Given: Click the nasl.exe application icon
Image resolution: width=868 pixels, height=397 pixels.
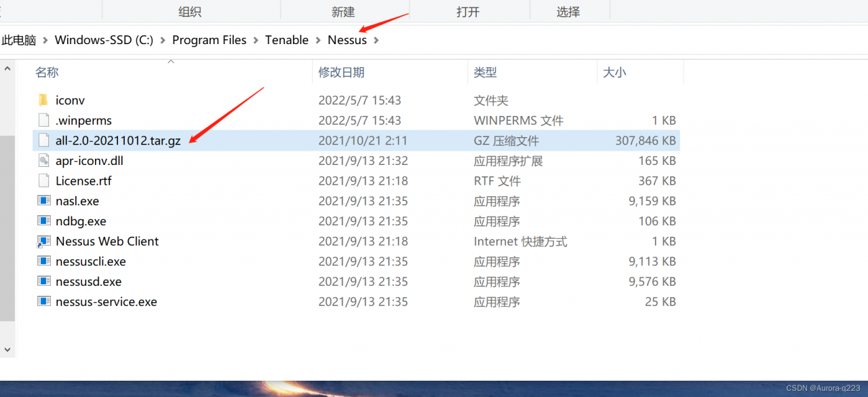Looking at the screenshot, I should coord(44,201).
